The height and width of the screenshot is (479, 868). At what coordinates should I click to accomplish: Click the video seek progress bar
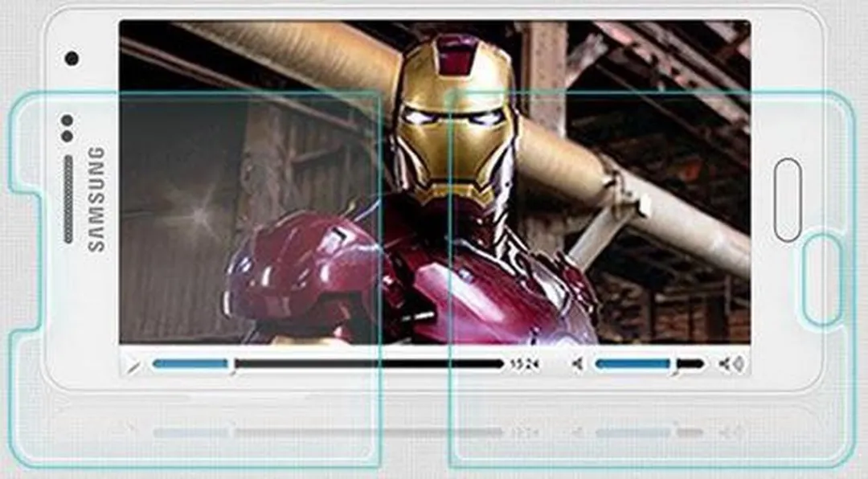pyautogui.click(x=328, y=364)
